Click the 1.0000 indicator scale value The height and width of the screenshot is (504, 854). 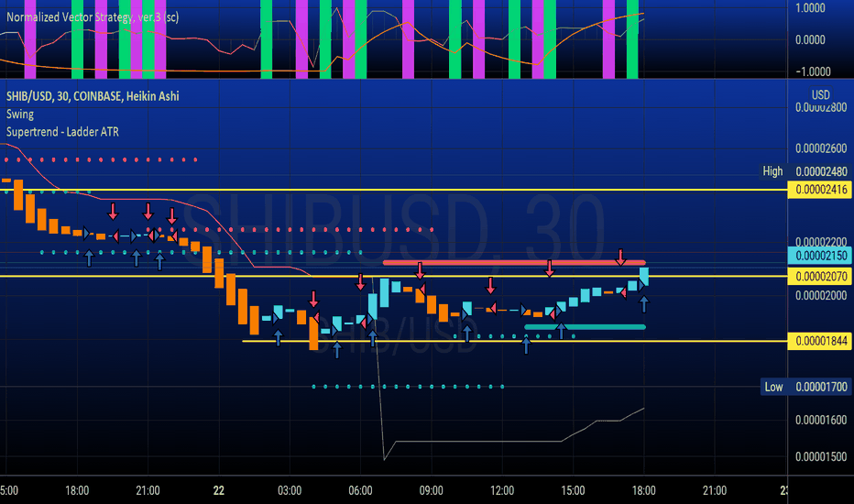pos(810,8)
